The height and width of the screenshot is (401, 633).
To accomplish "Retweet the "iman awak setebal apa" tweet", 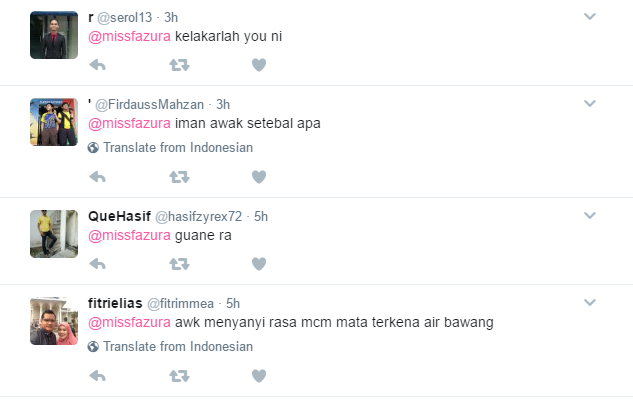I will (x=179, y=176).
